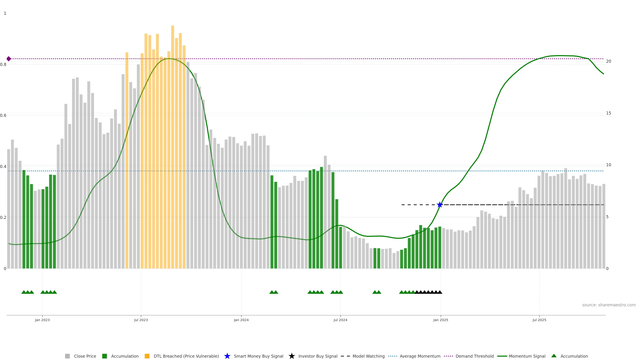This screenshot has height=362, width=644.
Task: Click the Jul 2023 x-axis label
Action: 141,320
